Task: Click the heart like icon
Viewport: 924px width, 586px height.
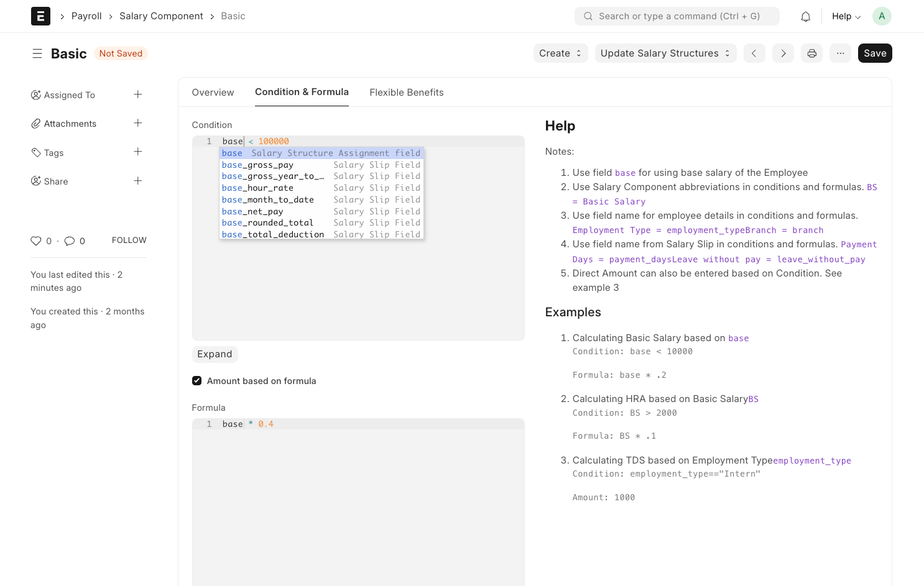Action: 36,241
